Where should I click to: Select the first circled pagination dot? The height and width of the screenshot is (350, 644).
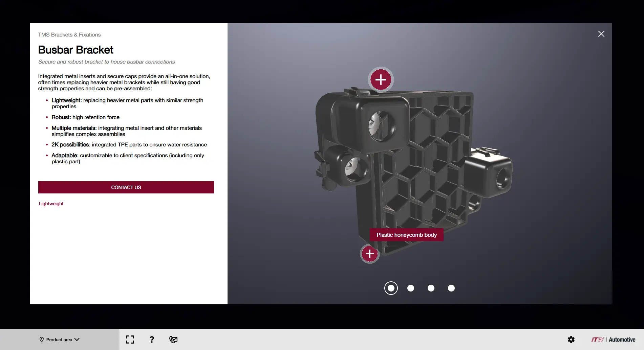(391, 288)
